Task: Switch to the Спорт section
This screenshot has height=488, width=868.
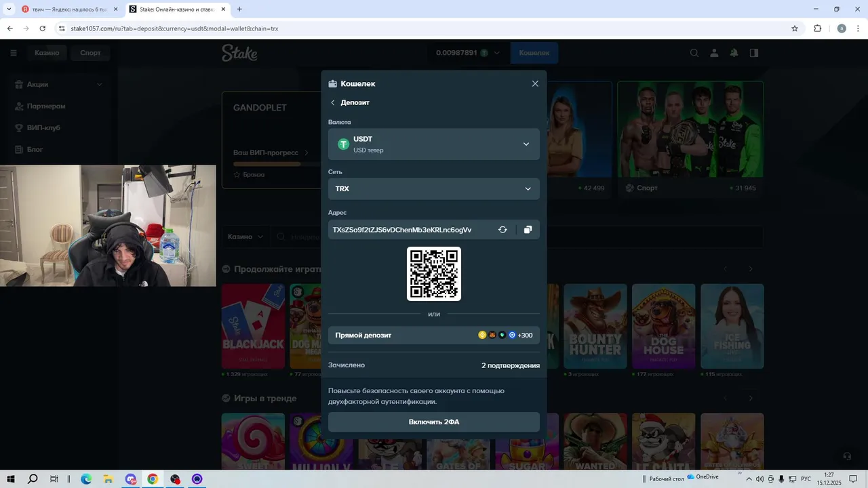Action: click(x=90, y=53)
